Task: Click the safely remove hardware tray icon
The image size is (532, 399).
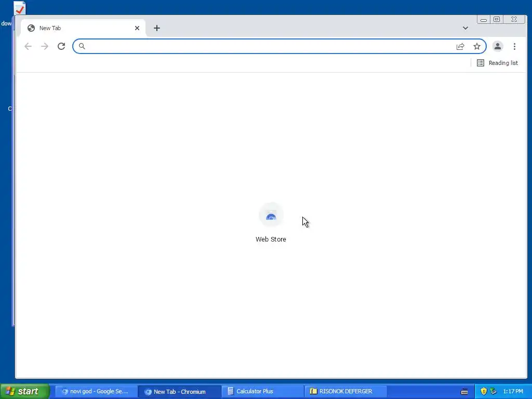Action: click(494, 391)
